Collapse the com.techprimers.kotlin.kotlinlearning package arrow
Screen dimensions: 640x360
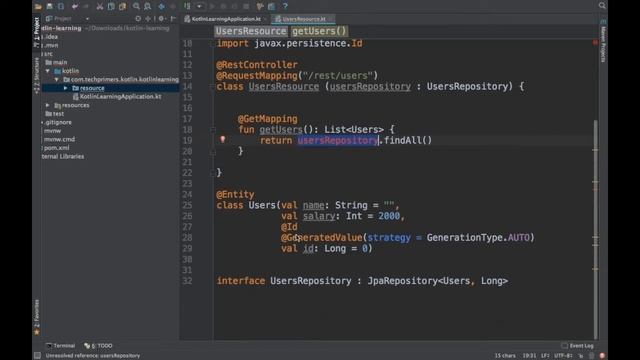[57, 80]
